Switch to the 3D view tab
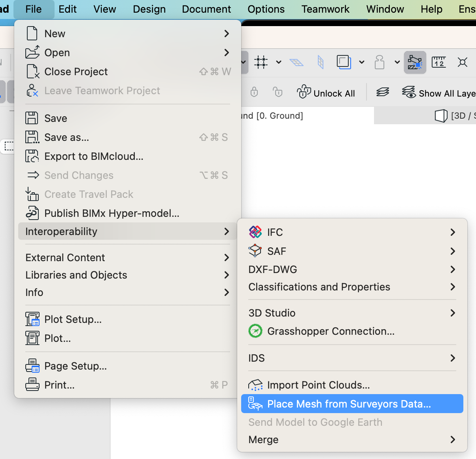 pyautogui.click(x=455, y=116)
